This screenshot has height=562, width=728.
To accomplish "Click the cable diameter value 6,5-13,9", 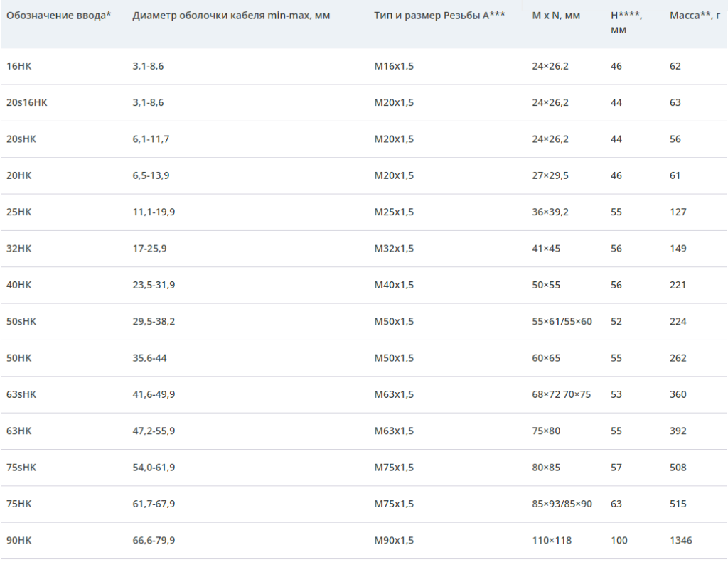I will [151, 175].
